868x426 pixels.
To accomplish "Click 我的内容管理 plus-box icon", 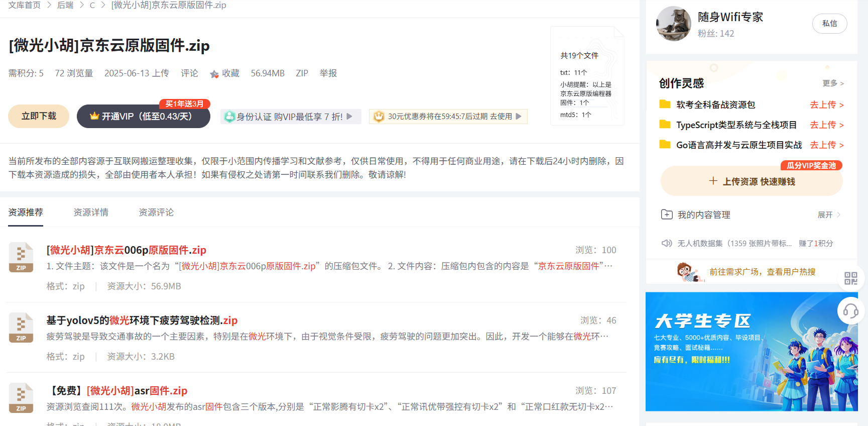I will pyautogui.click(x=667, y=215).
